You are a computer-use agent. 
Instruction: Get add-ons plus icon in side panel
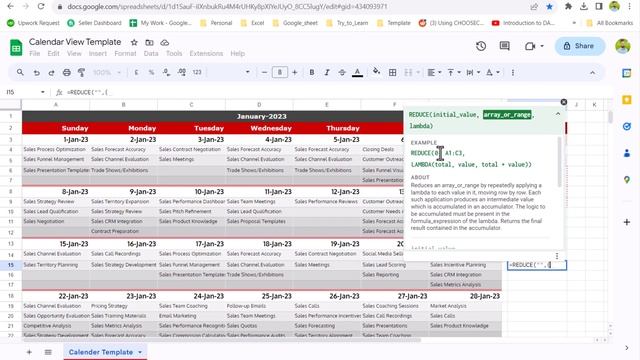[x=627, y=222]
